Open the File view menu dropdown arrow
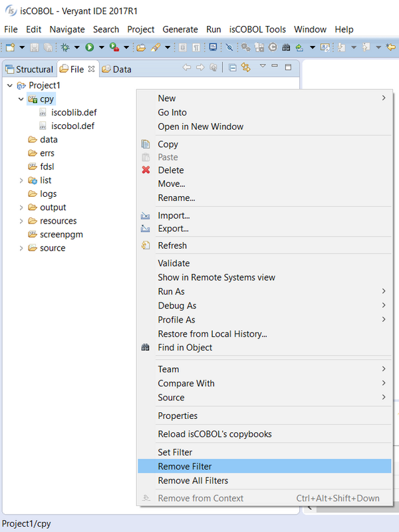Screen dimensions: 399x532 pos(263,66)
